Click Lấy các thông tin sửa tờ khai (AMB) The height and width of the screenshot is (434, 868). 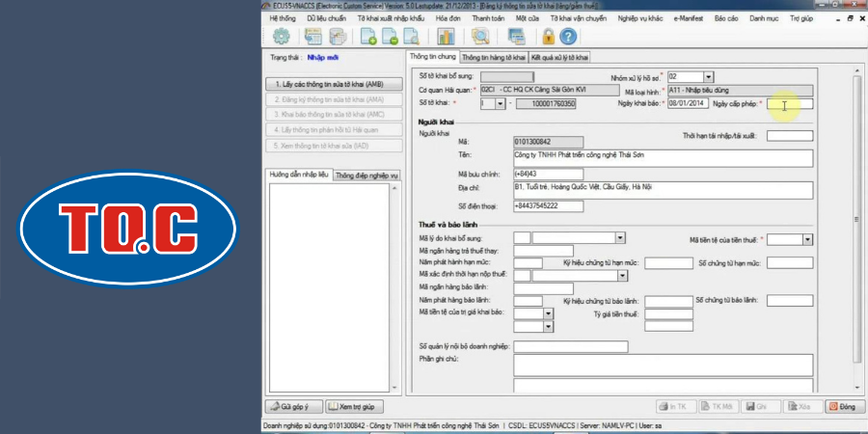pyautogui.click(x=328, y=84)
